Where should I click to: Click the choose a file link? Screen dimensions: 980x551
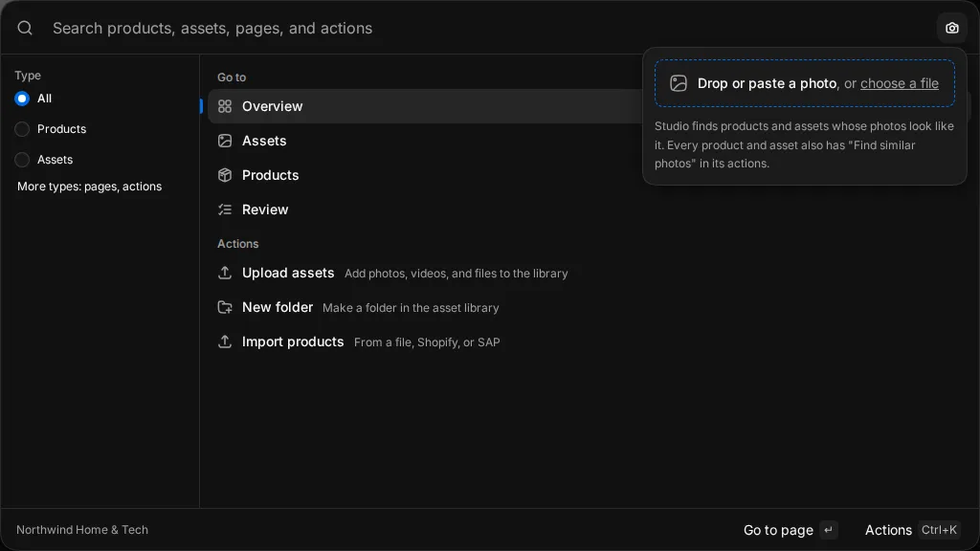(900, 83)
